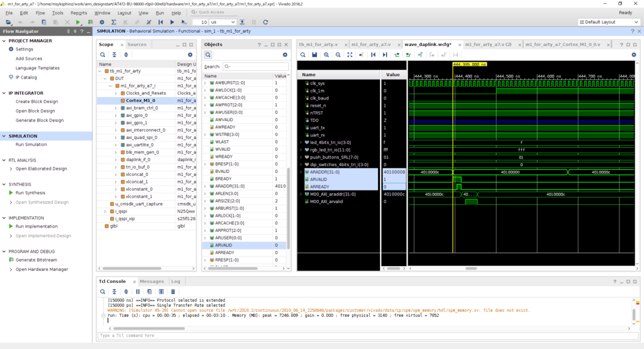Open the Layout menu
This screenshot has height=349, width=644.
click(x=124, y=13)
